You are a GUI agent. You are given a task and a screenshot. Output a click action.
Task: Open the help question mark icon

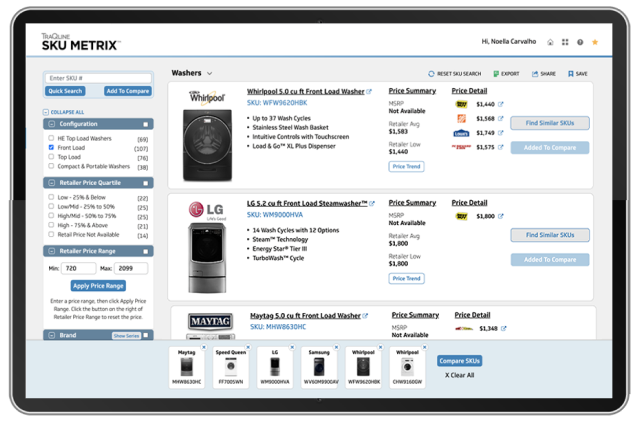click(580, 42)
